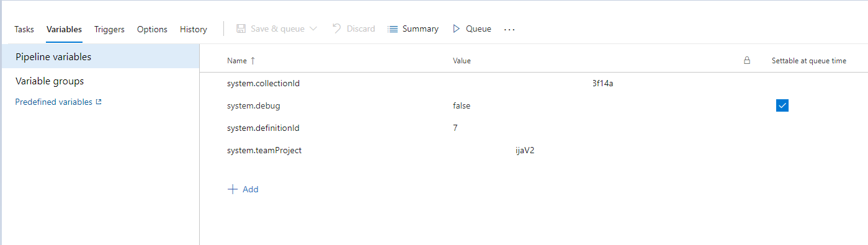Click the false value of system.debug
This screenshot has width=868, height=245.
point(462,105)
